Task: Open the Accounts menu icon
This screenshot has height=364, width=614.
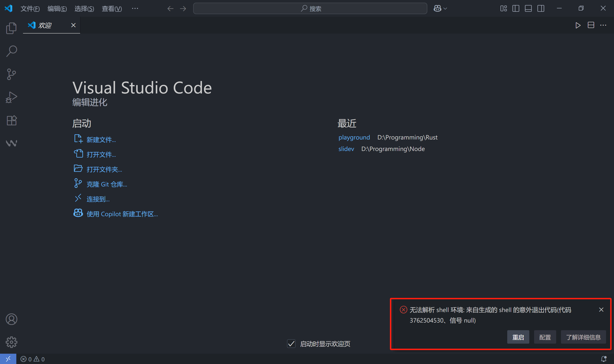Action: pyautogui.click(x=11, y=319)
